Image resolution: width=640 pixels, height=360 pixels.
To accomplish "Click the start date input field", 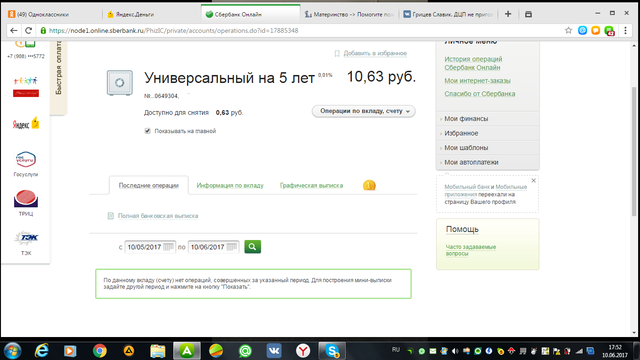I will point(144,247).
